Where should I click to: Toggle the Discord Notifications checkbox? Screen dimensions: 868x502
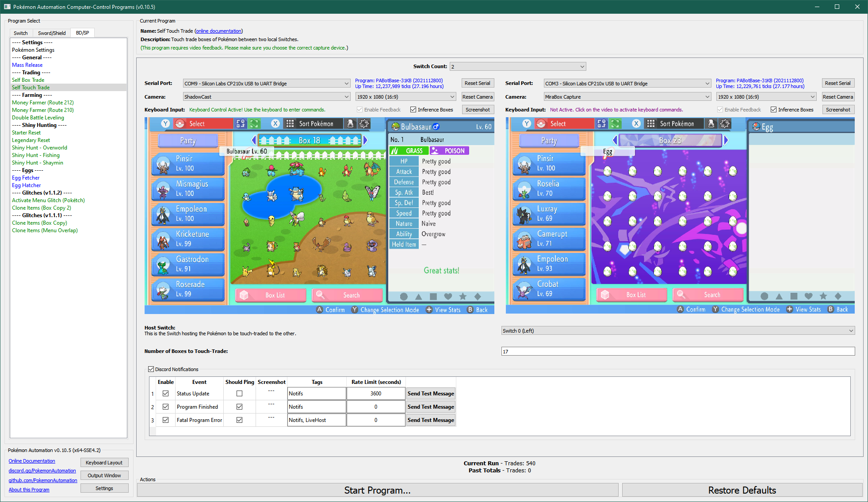[151, 369]
